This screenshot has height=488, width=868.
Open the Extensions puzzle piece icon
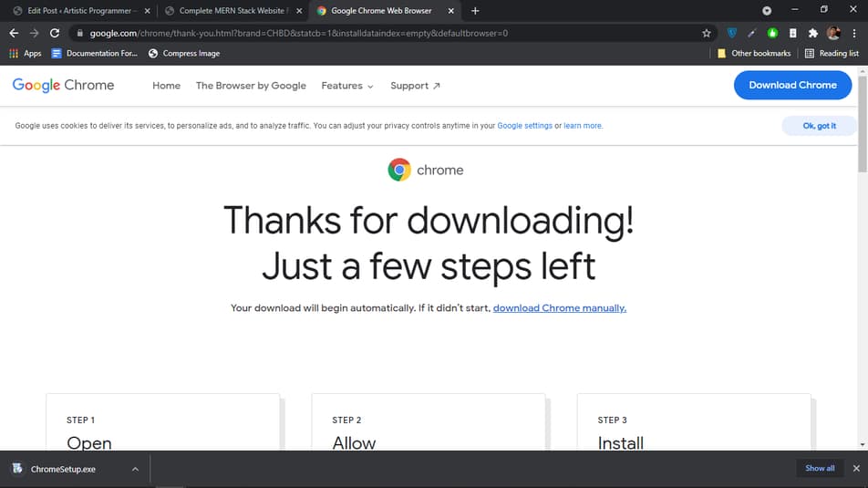click(812, 33)
